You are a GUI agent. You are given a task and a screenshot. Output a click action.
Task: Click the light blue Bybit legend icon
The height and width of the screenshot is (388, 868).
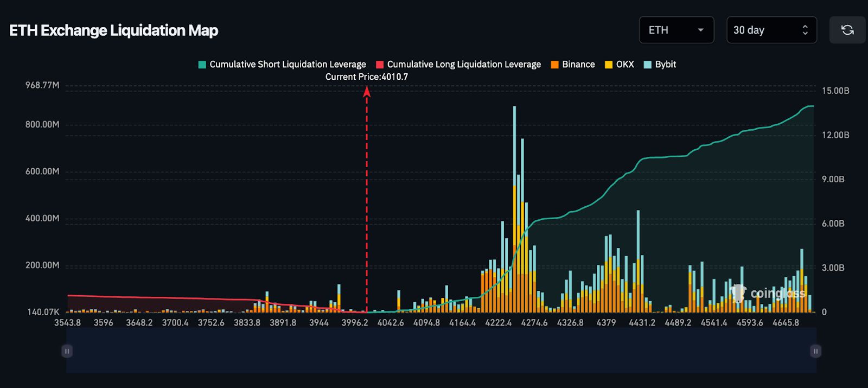647,65
